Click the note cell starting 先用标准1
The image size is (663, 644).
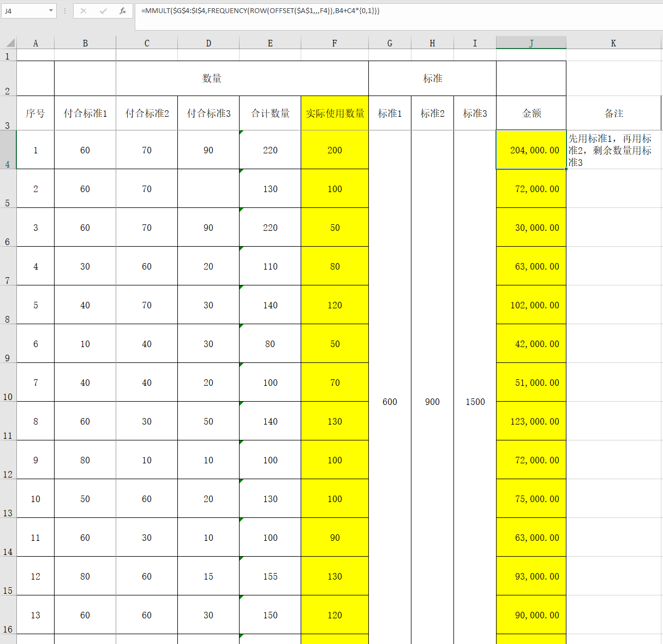click(x=613, y=150)
